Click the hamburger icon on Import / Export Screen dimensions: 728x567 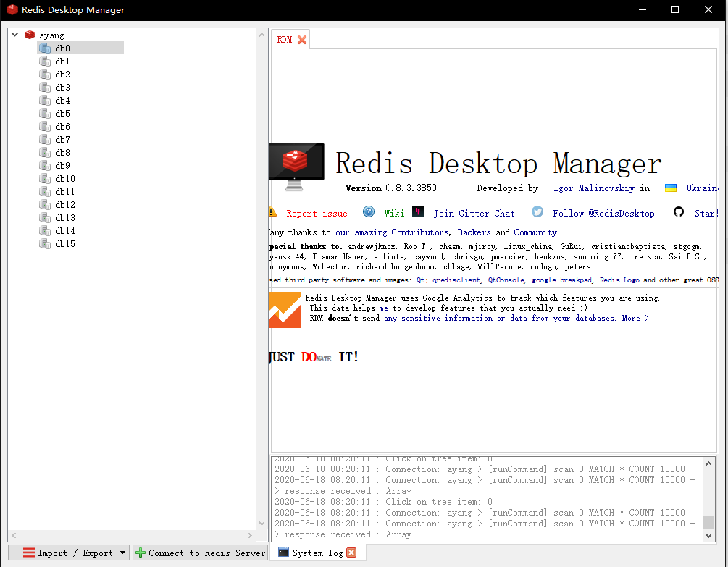coord(28,553)
